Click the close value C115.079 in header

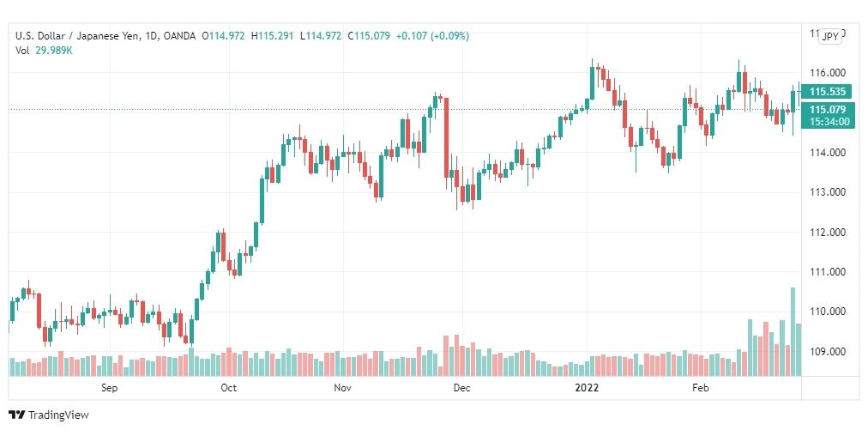click(369, 36)
